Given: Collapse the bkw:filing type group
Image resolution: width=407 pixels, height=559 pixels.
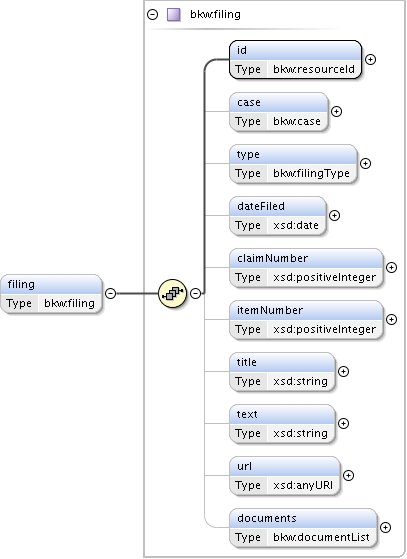Looking at the screenshot, I should point(153,15).
